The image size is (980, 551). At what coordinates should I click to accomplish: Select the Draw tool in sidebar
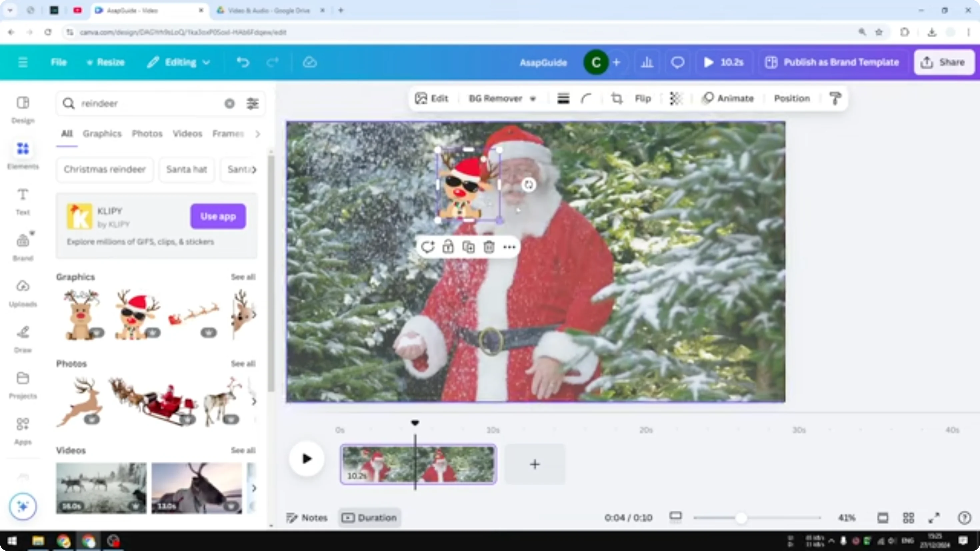point(23,338)
